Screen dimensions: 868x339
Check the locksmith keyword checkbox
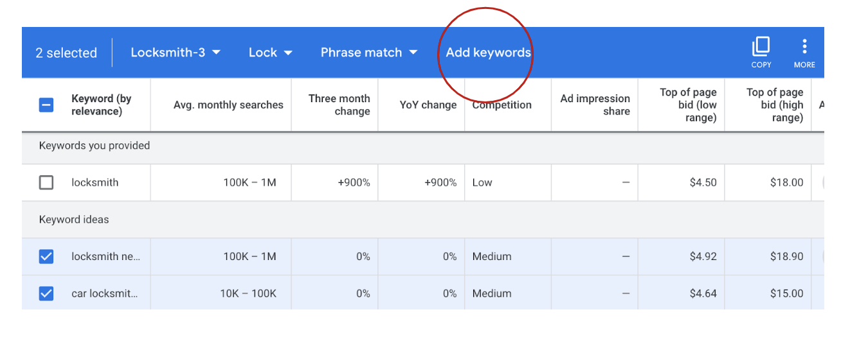[x=46, y=182]
